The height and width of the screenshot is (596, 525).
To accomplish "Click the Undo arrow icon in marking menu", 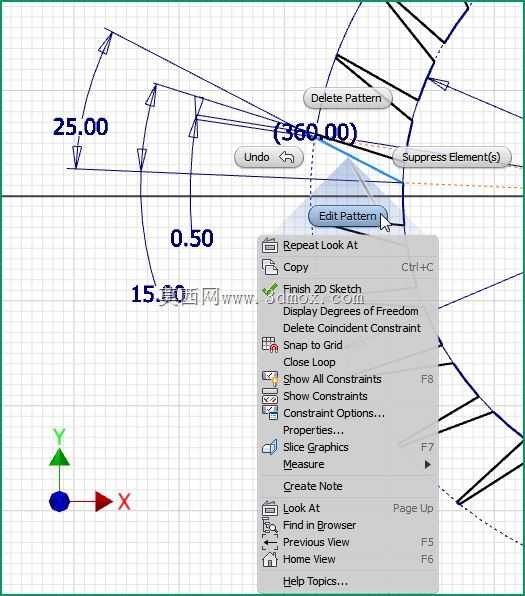I will 287,157.
